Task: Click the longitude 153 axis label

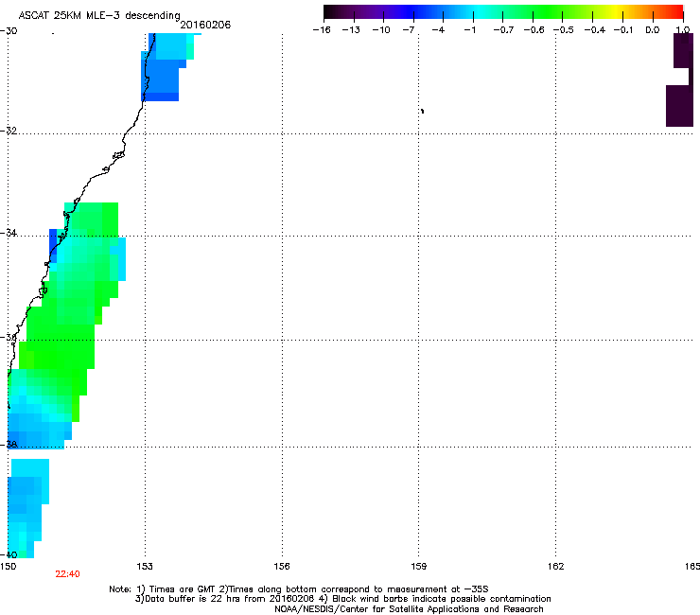Action: [x=145, y=567]
